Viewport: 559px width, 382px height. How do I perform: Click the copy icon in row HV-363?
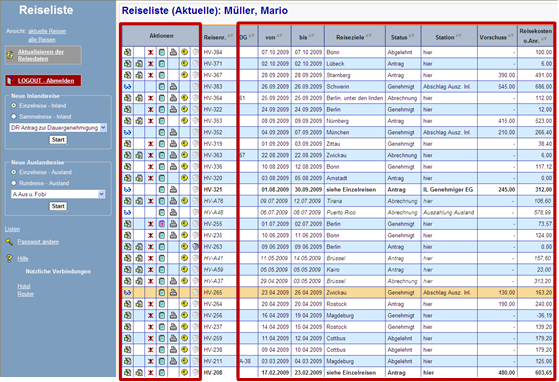[139, 155]
